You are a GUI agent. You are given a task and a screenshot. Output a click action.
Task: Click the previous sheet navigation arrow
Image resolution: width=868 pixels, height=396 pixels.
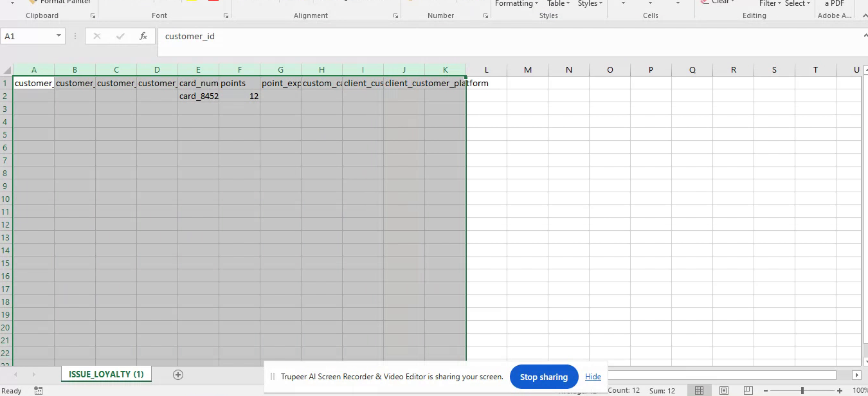pyautogui.click(x=15, y=374)
